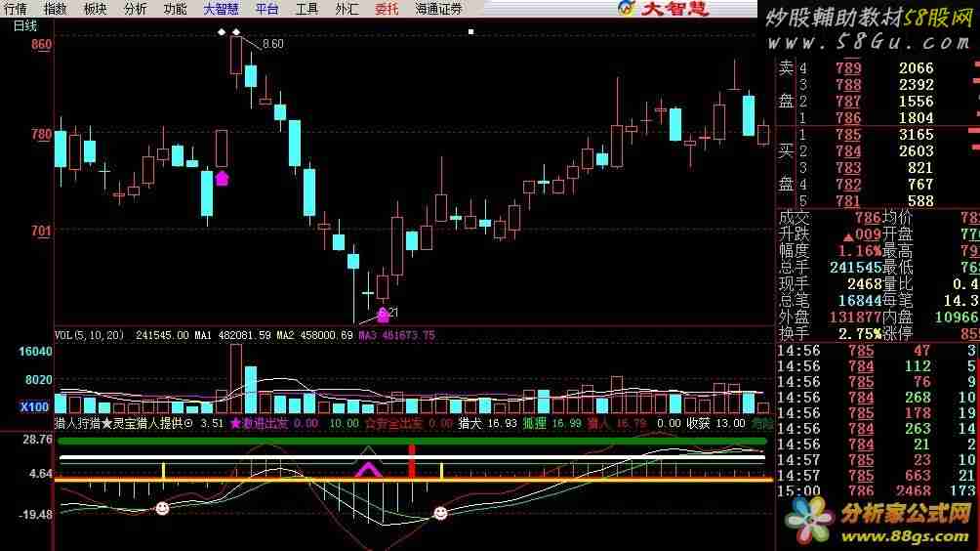This screenshot has width=980, height=551.
Task: Click the thick green band in indicator
Action: (412, 441)
